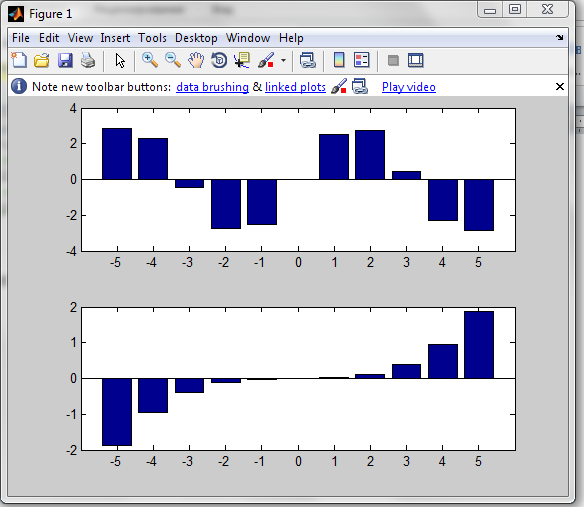Viewport: 584px width, 507px height.
Task: Open the Insert menu
Action: [x=115, y=38]
